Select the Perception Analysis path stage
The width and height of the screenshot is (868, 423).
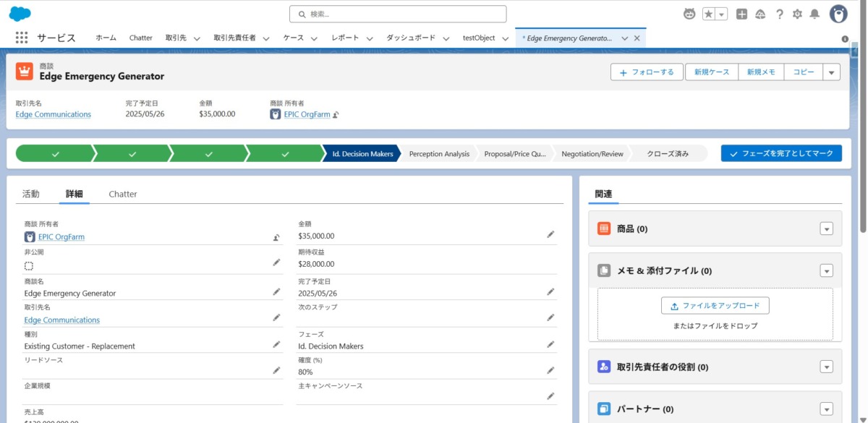[x=439, y=153]
